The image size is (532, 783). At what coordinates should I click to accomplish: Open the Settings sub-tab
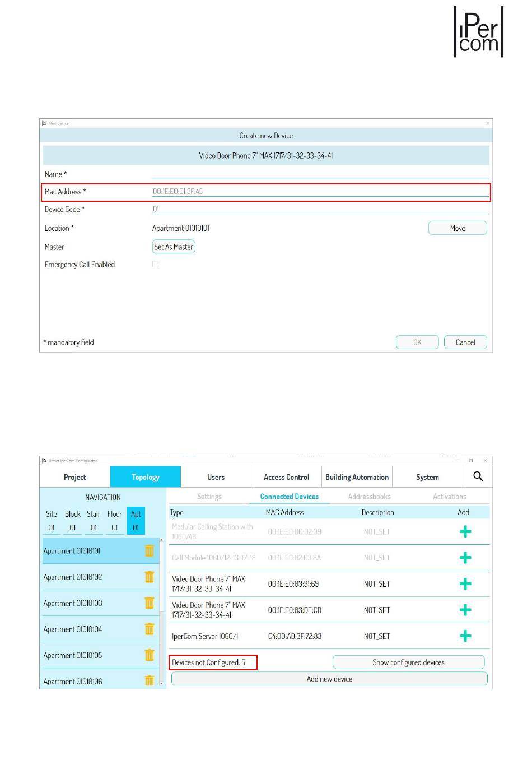pos(209,497)
